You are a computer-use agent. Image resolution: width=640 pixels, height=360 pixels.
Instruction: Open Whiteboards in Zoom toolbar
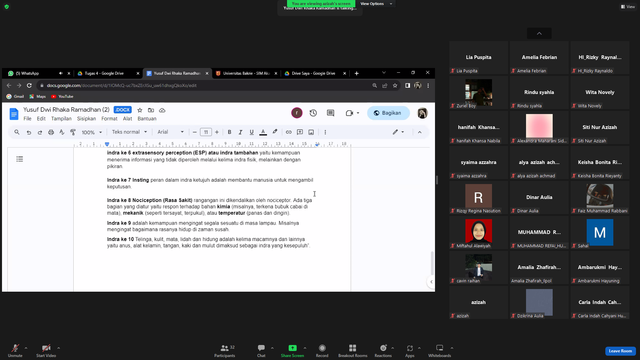(440, 351)
